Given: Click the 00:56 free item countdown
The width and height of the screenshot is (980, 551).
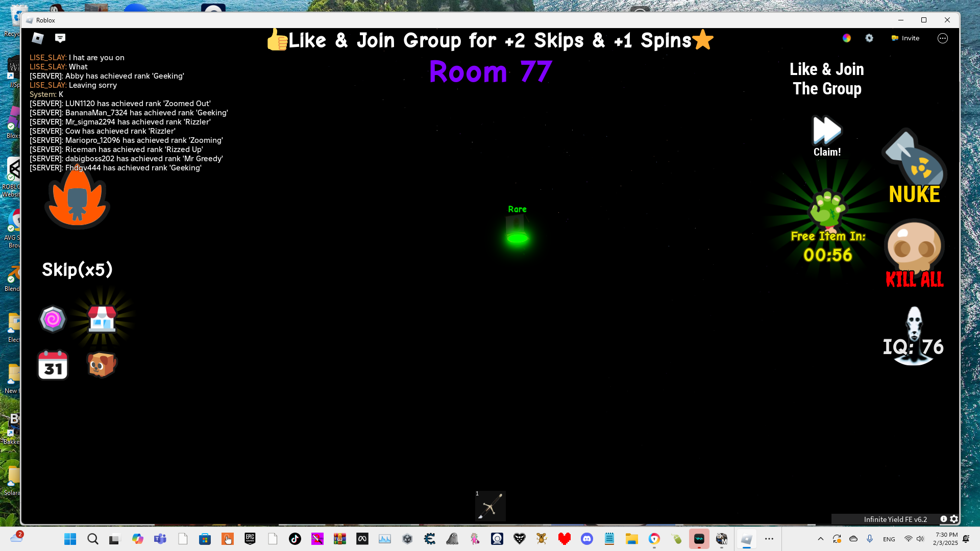Looking at the screenshot, I should pos(827,255).
